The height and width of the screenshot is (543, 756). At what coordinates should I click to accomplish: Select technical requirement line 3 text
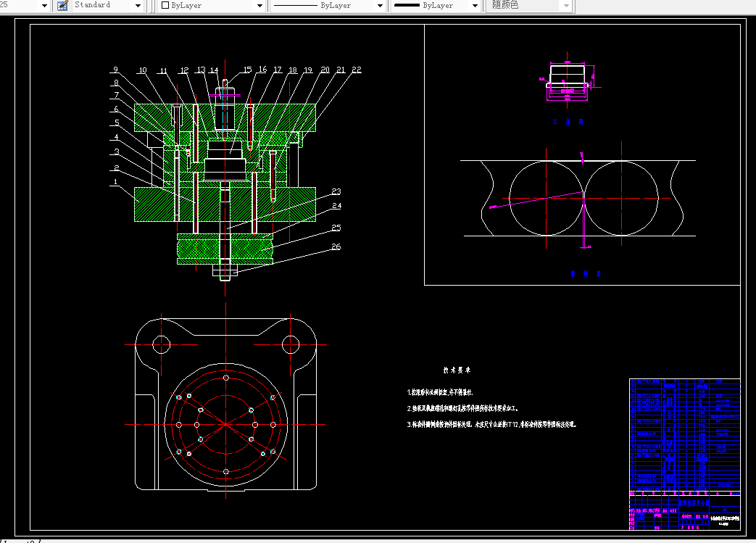pos(491,424)
